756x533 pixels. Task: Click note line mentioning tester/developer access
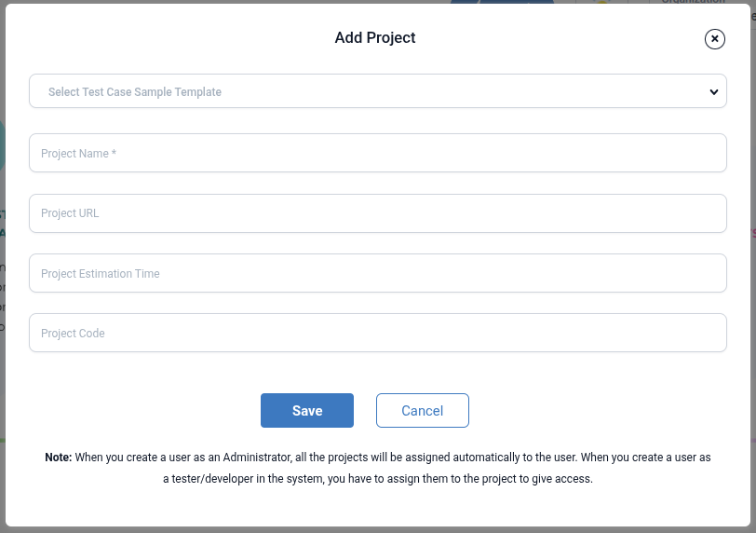coord(378,479)
